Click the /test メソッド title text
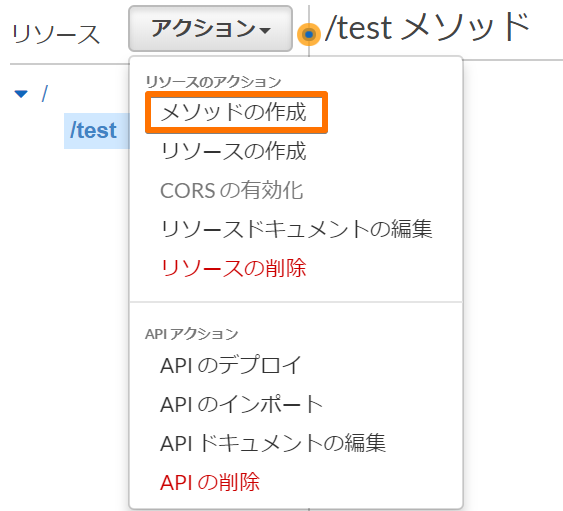 427,28
